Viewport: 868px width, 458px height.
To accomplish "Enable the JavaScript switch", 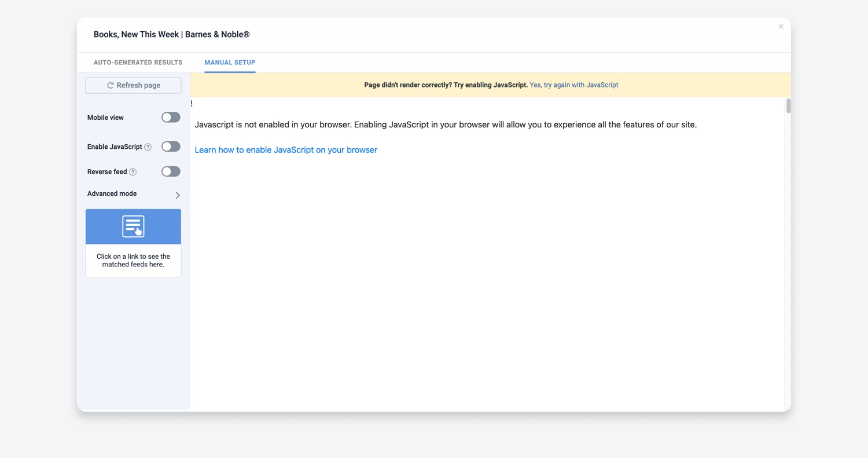I will [x=171, y=146].
